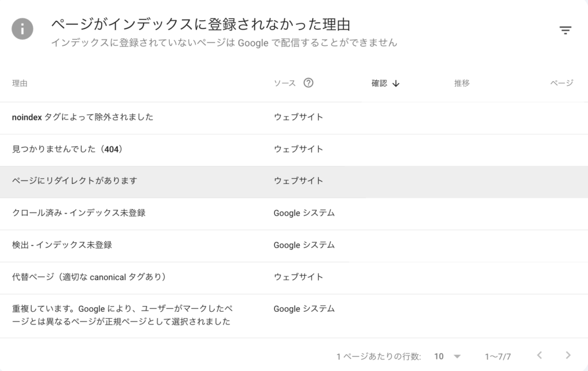Click the rows-per-page value 10
Image resolution: width=588 pixels, height=371 pixels.
pyautogui.click(x=439, y=357)
